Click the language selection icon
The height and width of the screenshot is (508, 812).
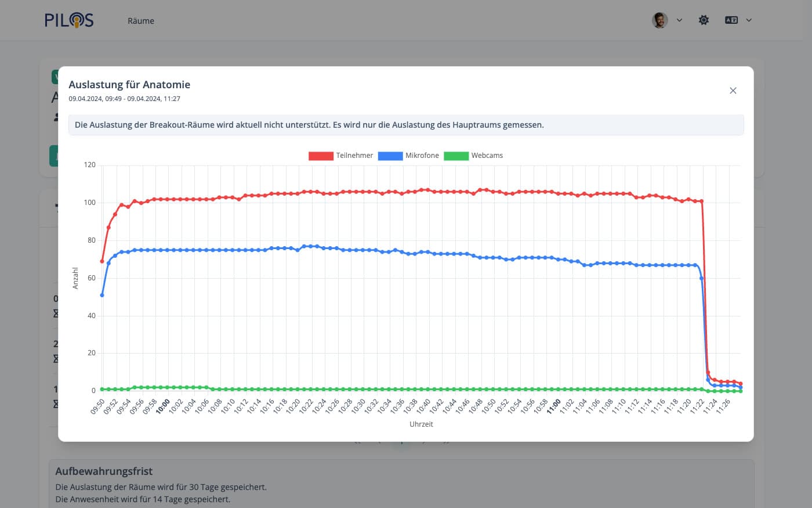pos(731,20)
